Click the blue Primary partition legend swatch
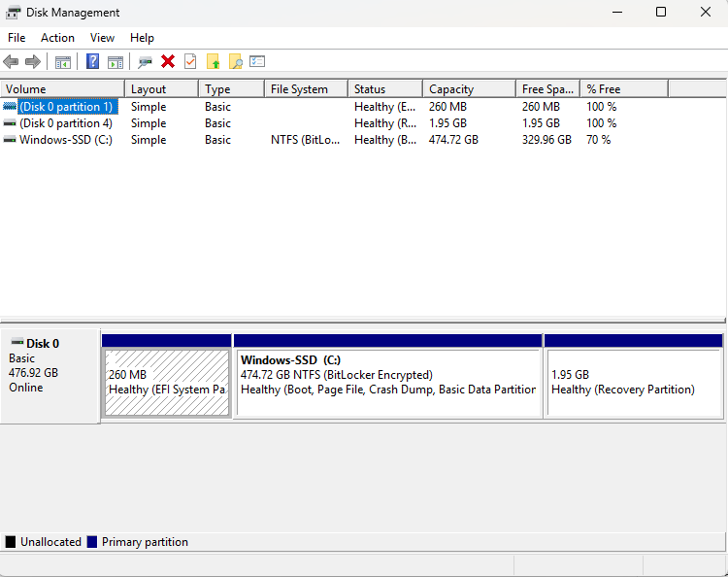728x577 pixels. (92, 542)
